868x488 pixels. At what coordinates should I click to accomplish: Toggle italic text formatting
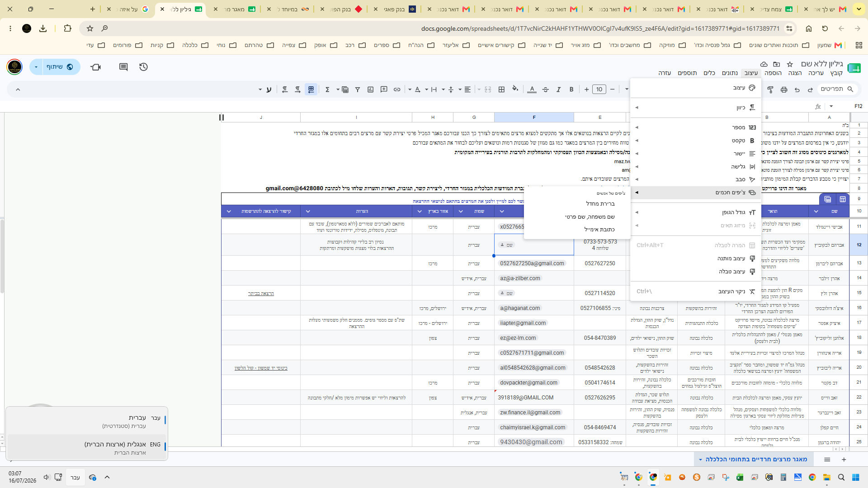[x=558, y=89]
